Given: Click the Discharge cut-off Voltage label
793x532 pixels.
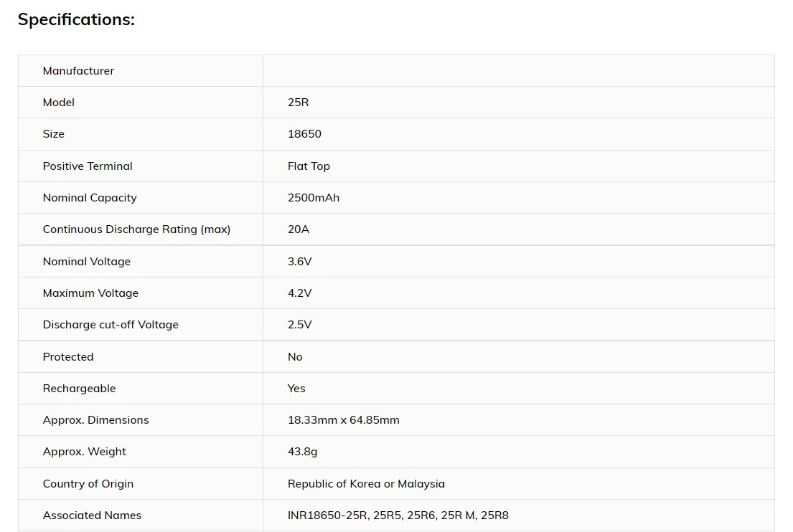Looking at the screenshot, I should point(111,325).
